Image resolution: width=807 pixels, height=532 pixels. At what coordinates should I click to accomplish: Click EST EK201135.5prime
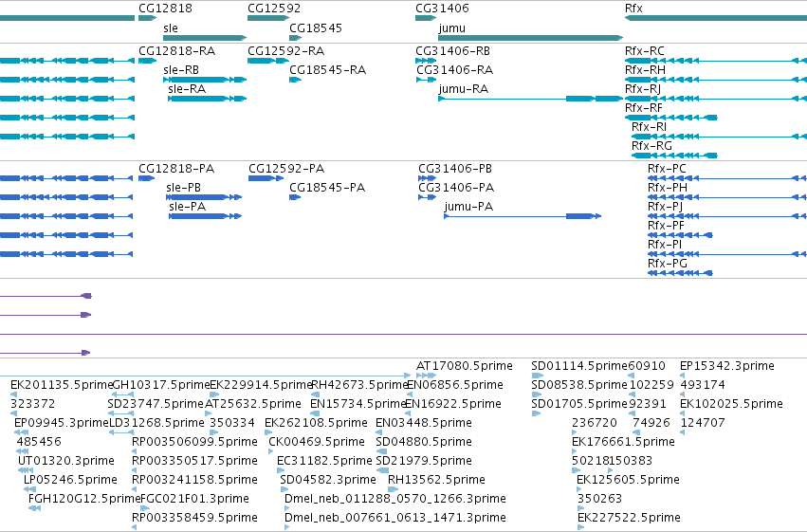click(x=62, y=385)
